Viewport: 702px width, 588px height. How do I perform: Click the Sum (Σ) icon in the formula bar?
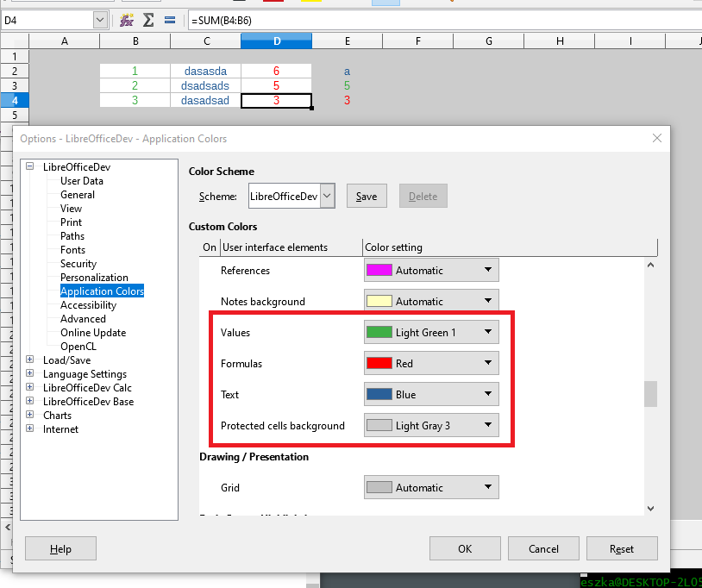pos(148,18)
